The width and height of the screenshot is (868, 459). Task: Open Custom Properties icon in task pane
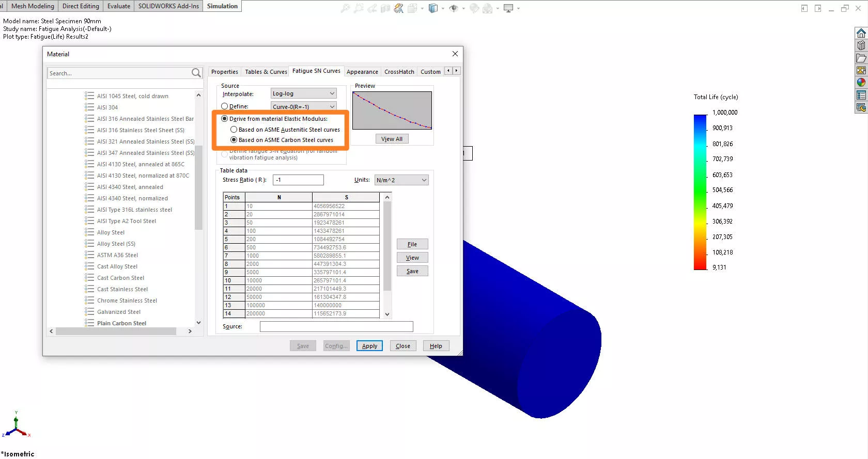coord(861,95)
